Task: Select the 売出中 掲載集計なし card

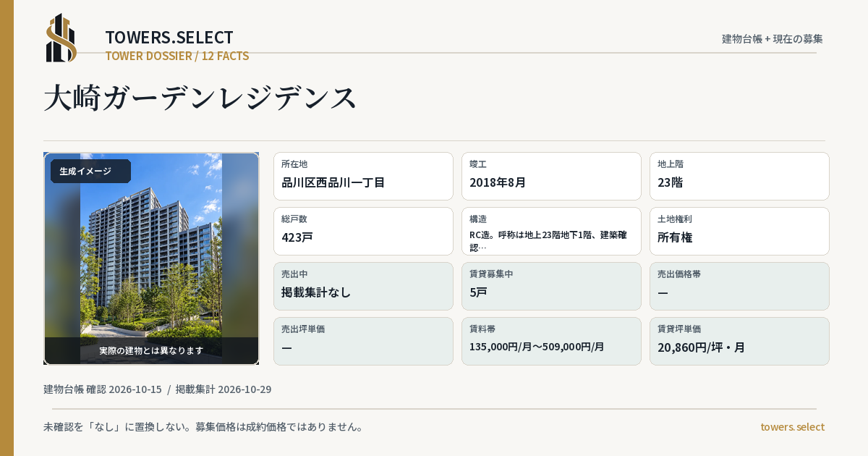Action: (363, 286)
